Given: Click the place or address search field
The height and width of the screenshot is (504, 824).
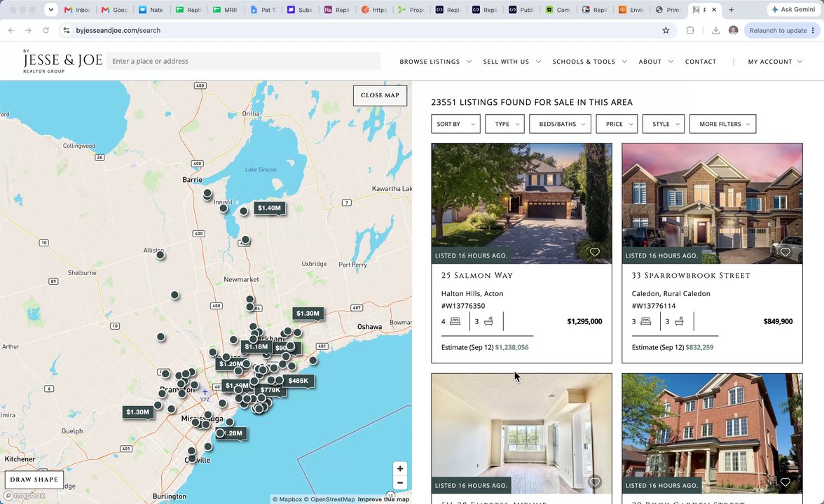Looking at the screenshot, I should [x=243, y=62].
